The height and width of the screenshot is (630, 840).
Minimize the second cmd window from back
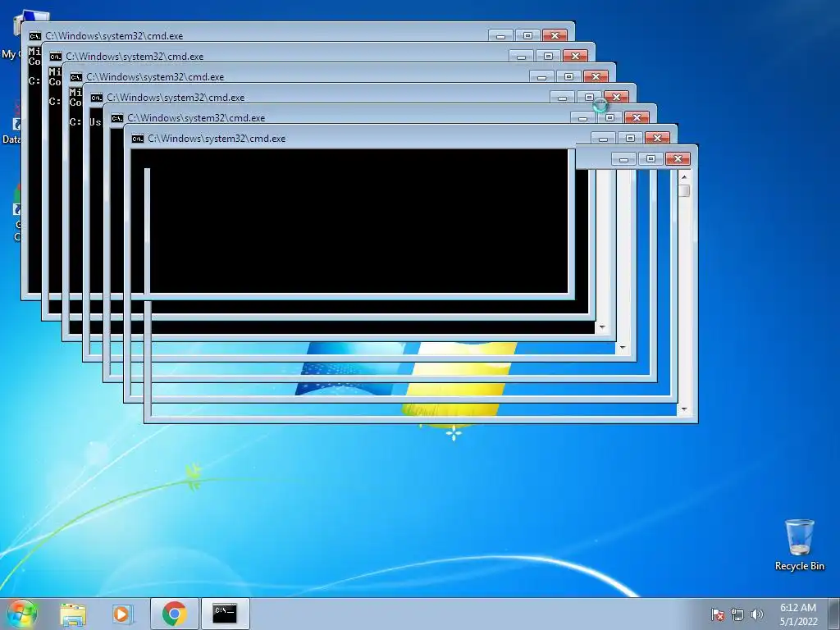point(521,57)
